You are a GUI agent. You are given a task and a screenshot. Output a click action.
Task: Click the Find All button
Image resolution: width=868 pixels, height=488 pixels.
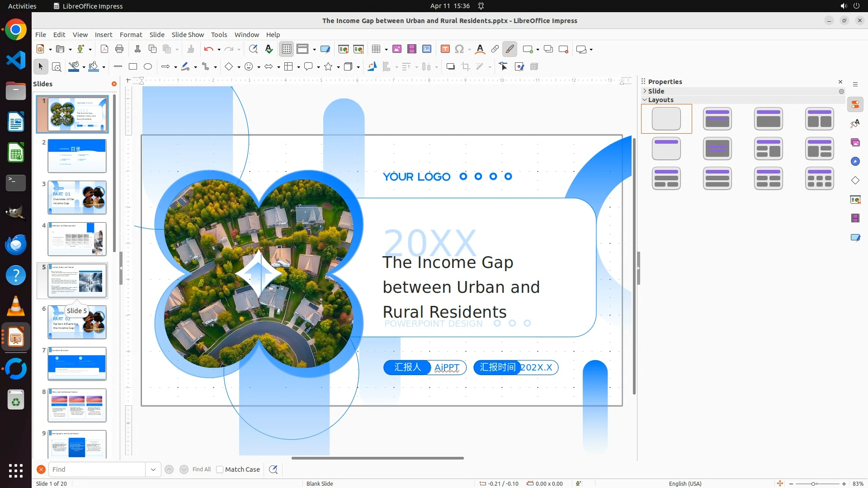201,469
